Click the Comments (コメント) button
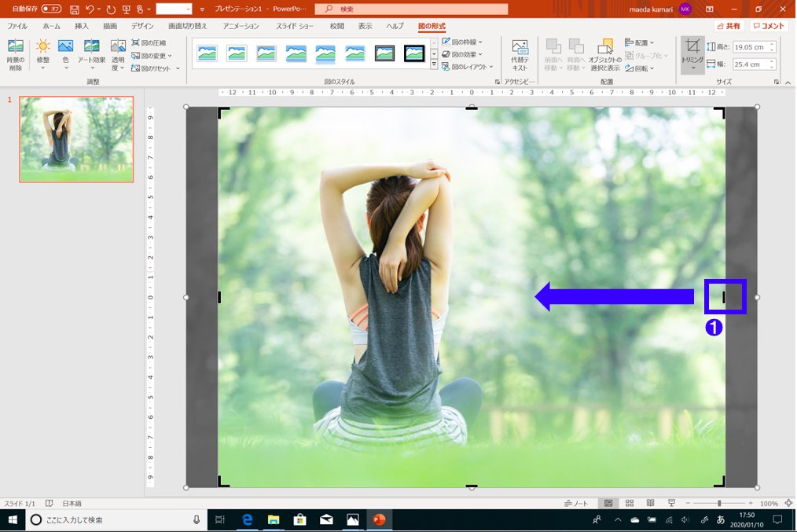 pos(769,26)
